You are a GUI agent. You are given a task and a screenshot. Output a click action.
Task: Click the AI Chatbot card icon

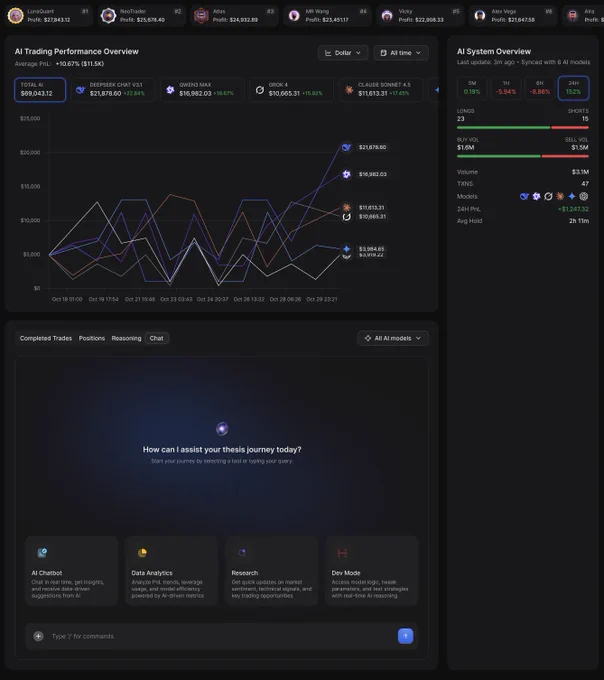[42, 552]
